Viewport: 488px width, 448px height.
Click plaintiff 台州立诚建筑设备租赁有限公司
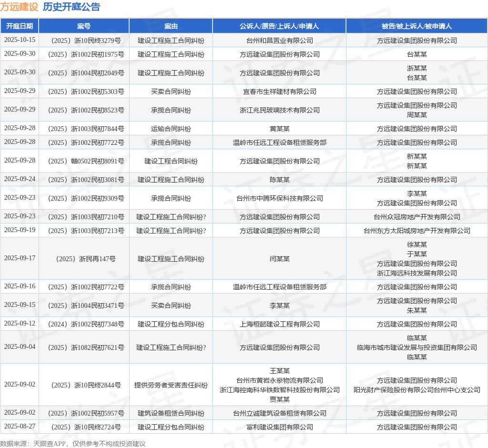[279, 413]
